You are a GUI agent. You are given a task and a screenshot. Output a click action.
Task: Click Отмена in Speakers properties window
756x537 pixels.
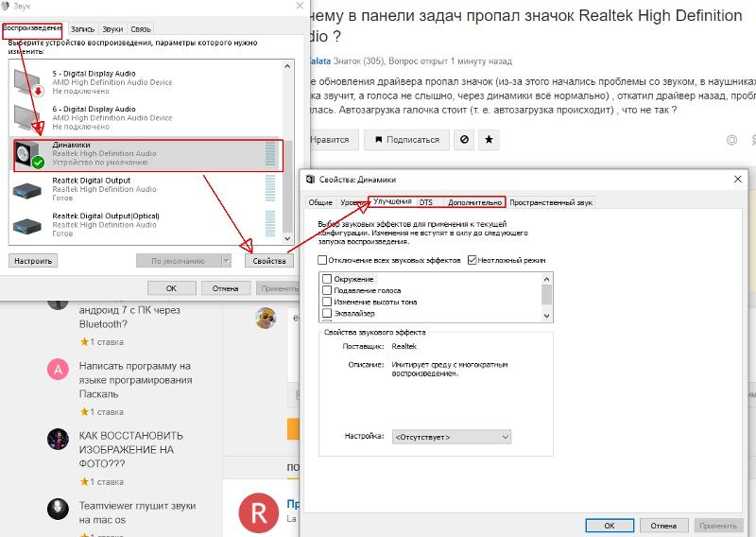[x=663, y=526]
